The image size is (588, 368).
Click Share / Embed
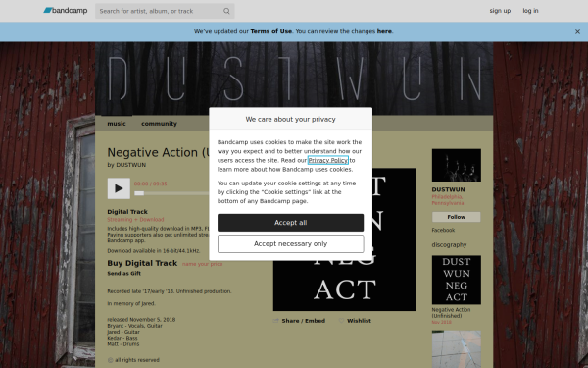(x=304, y=321)
